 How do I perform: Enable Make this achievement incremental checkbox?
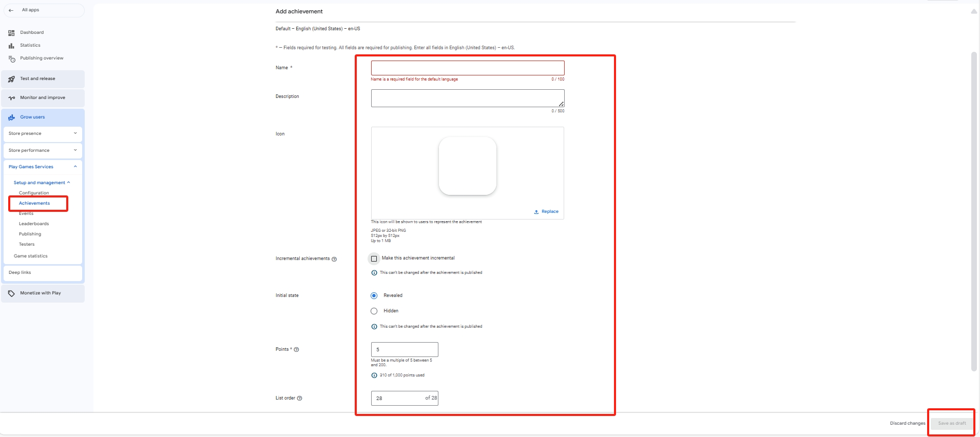tap(374, 259)
